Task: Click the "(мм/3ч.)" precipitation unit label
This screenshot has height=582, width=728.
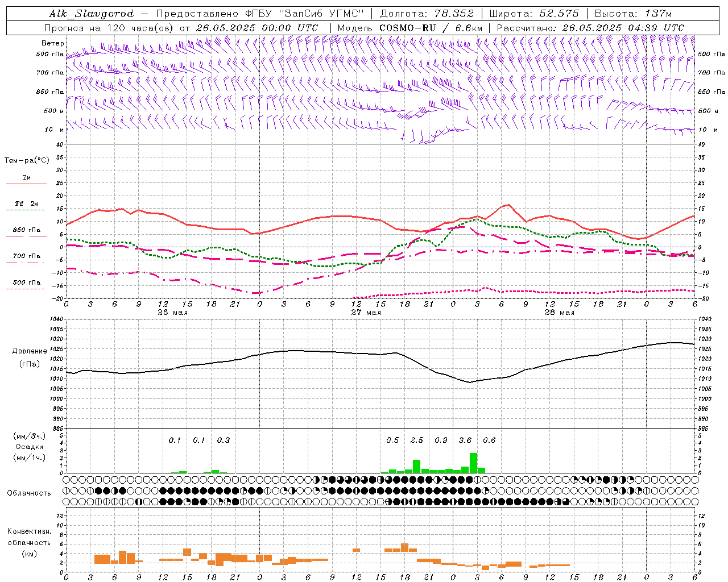Action: coord(30,436)
